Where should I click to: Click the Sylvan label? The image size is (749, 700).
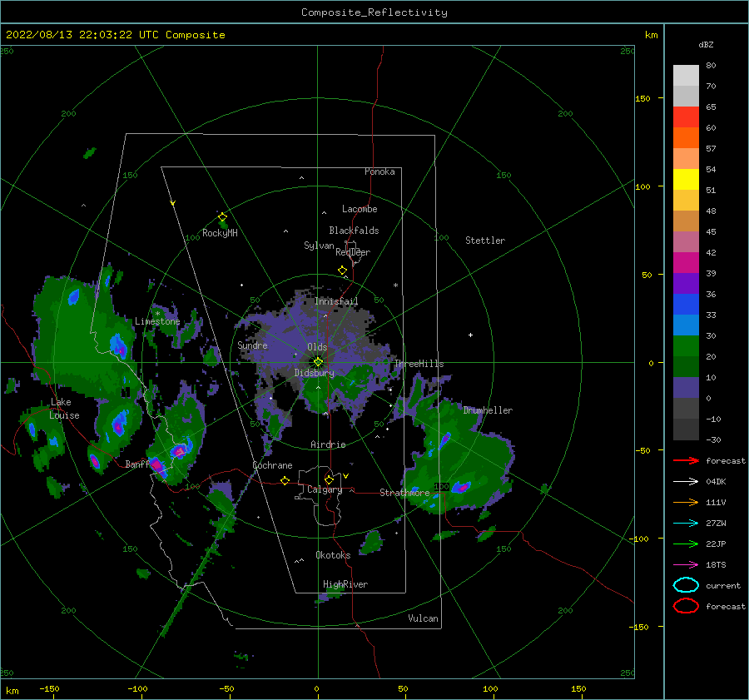point(319,246)
